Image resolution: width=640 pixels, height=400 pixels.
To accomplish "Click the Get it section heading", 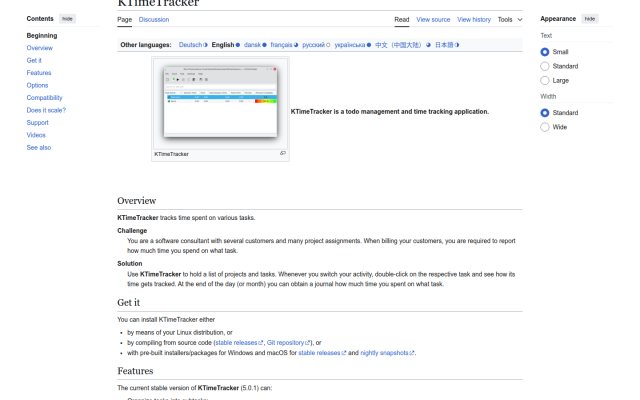I will [x=128, y=303].
